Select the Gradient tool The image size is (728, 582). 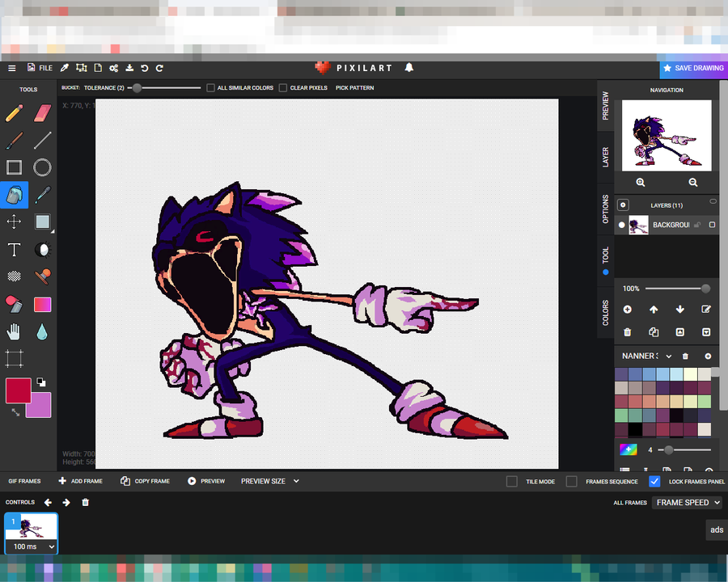point(42,305)
